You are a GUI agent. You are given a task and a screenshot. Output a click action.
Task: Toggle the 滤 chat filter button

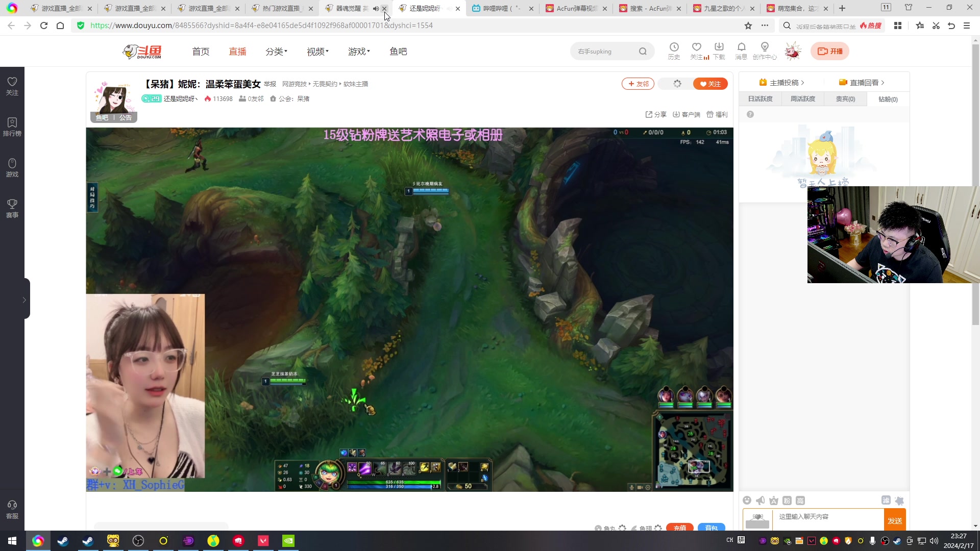tap(886, 500)
